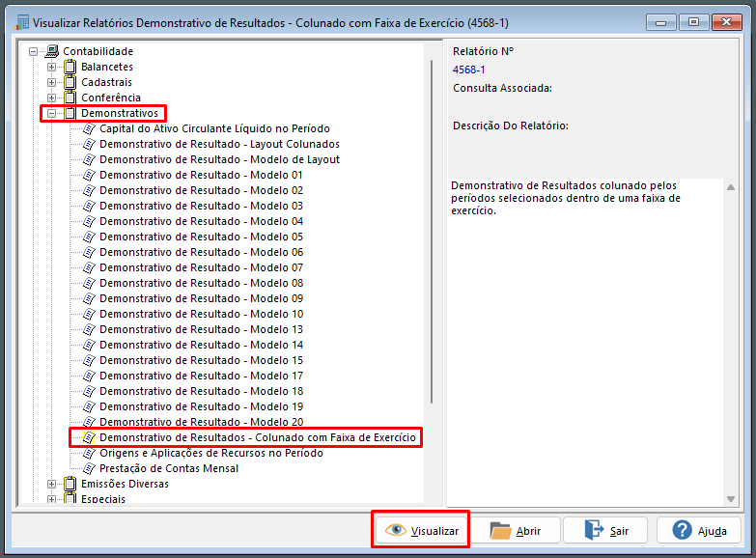This screenshot has height=558, width=756.
Task: Click the Balancetes clipboard icon
Action: 70,67
